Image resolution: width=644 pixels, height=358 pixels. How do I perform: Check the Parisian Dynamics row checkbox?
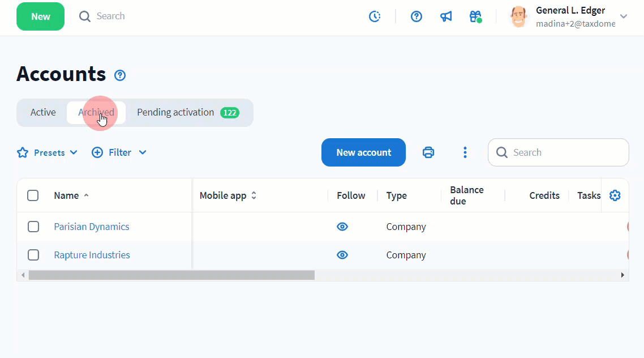click(33, 227)
